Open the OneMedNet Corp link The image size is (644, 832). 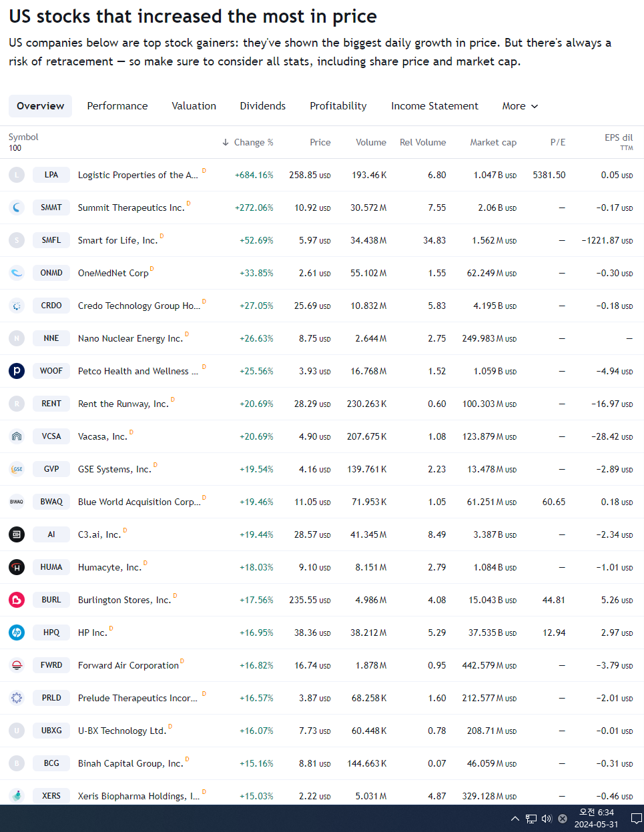113,273
